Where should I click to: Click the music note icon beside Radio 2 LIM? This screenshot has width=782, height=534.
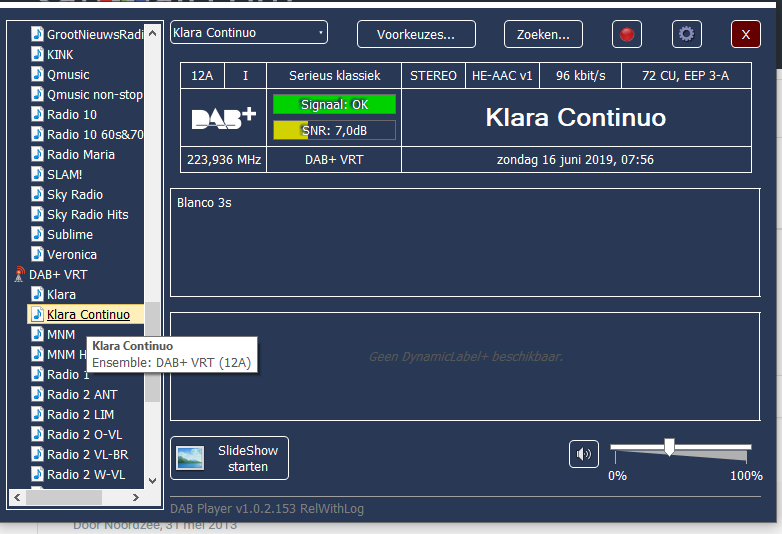[x=37, y=414]
